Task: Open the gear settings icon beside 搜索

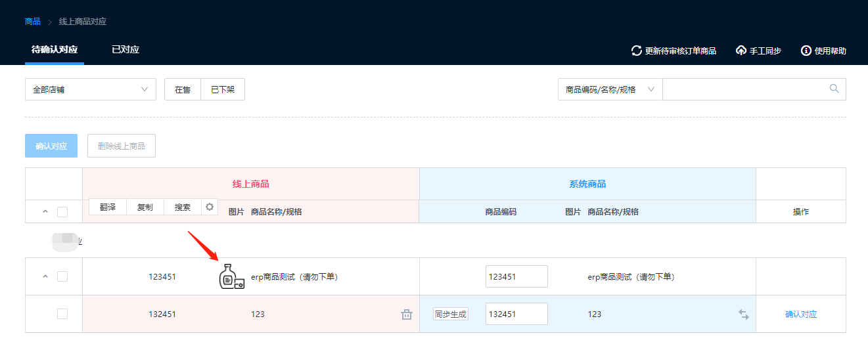Action: click(210, 207)
